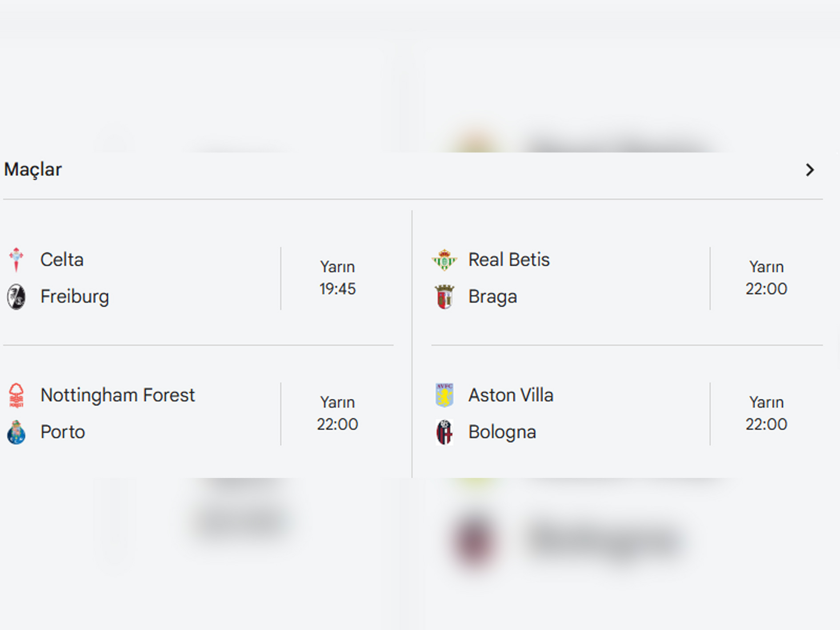Open Nottingham Forest team name
Screen dimensions: 840x630
pos(118,395)
